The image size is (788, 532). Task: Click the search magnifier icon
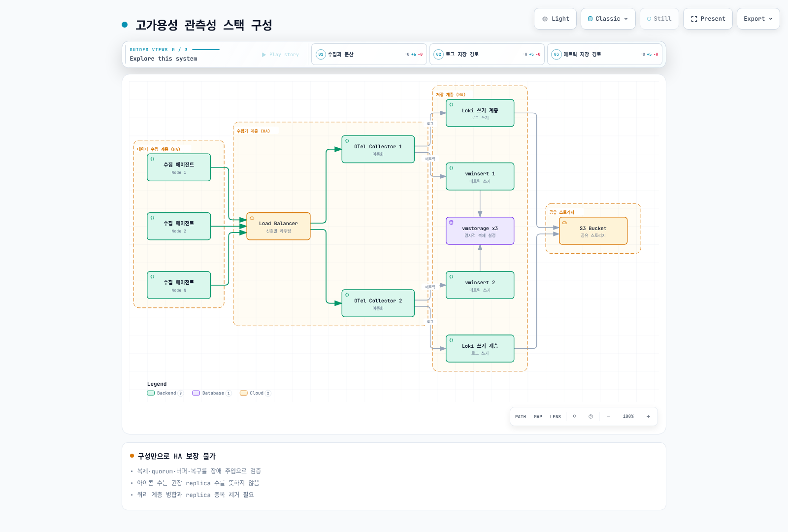click(575, 417)
